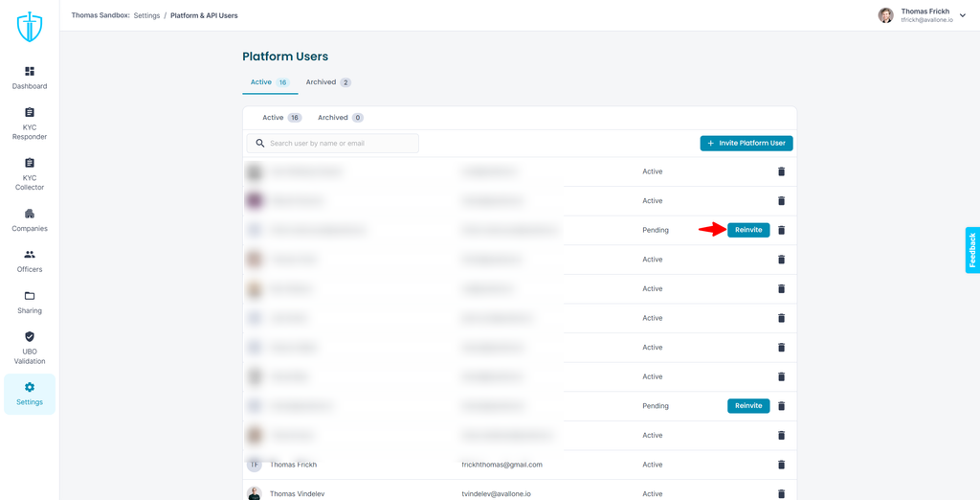Click trash icon in second Pending row
Screen dimensions: 980x500
click(x=781, y=405)
